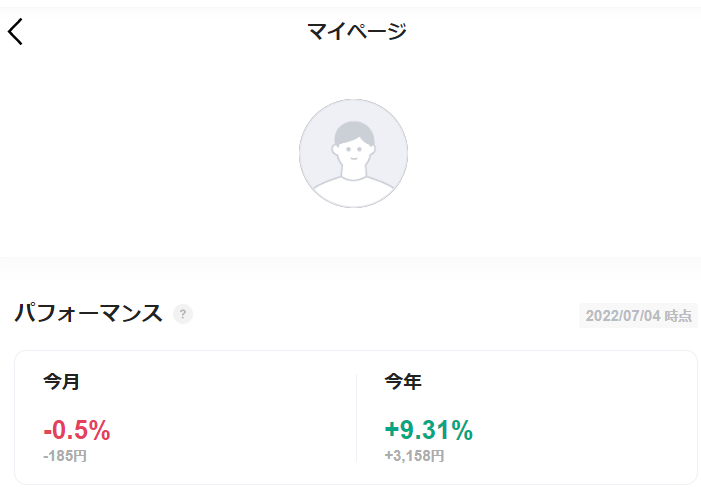Select the マイページ page title
The image size is (701, 495).
[x=356, y=31]
